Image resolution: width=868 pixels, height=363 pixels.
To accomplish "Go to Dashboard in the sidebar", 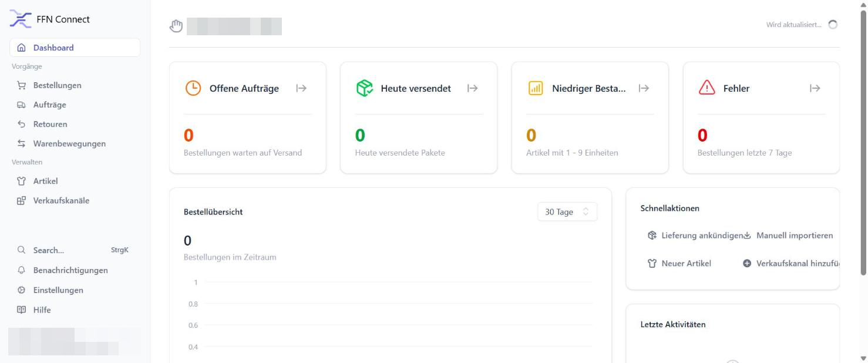I will click(75, 48).
